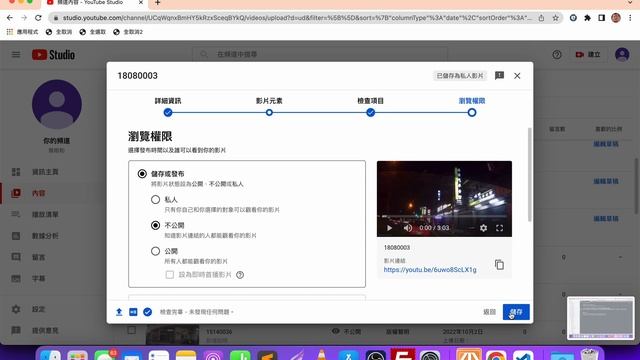The image size is (640, 360).
Task: Select the 公開 public visibility radio
Action: tap(156, 251)
